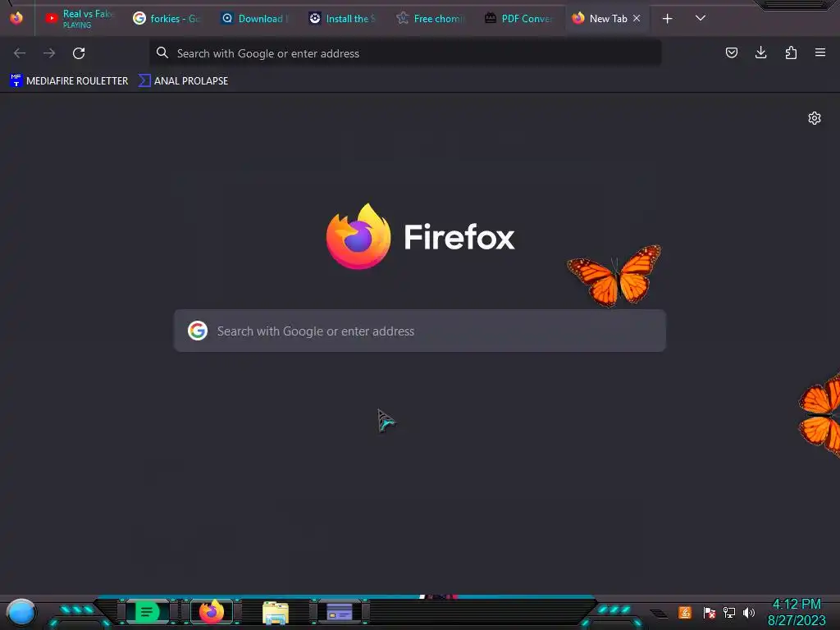The image size is (840, 630).
Task: Expand the list all tabs chevron
Action: (x=701, y=18)
